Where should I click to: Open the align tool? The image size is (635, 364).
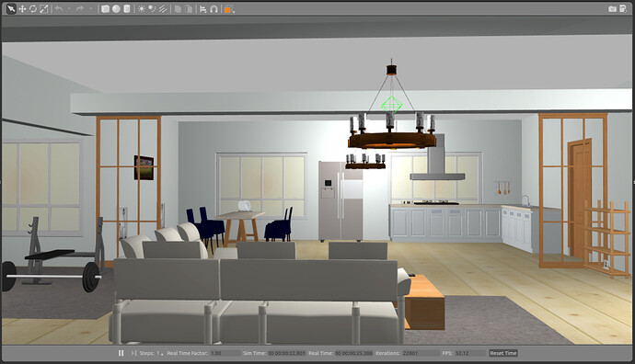tap(203, 9)
